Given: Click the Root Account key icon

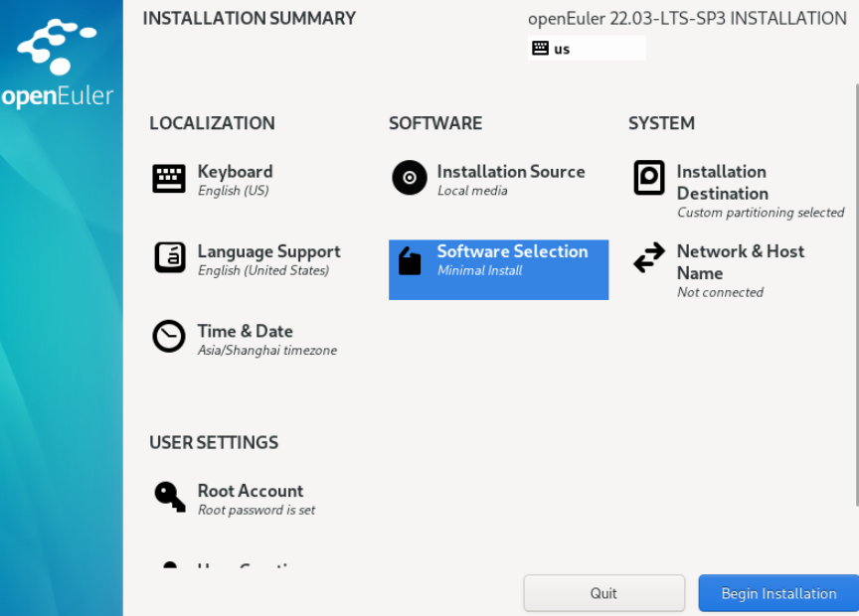Looking at the screenshot, I should click(169, 496).
